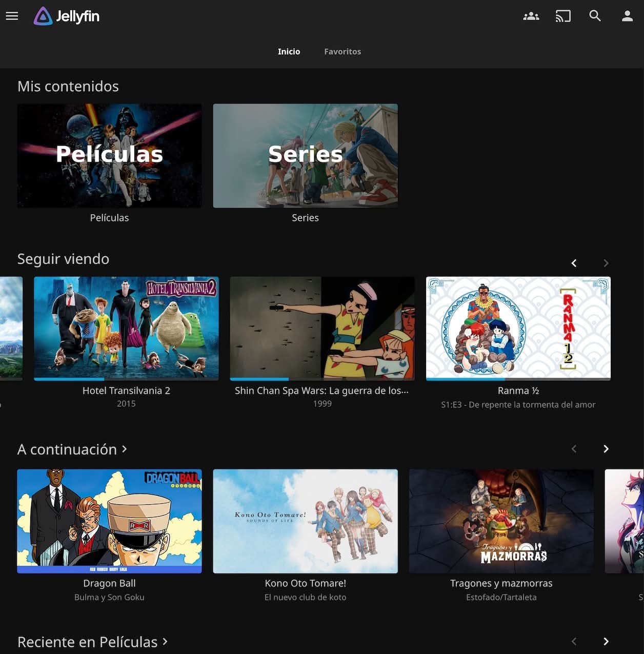Image resolution: width=644 pixels, height=654 pixels.
Task: Open Tragones y mazmorras thumbnail
Action: tap(501, 521)
